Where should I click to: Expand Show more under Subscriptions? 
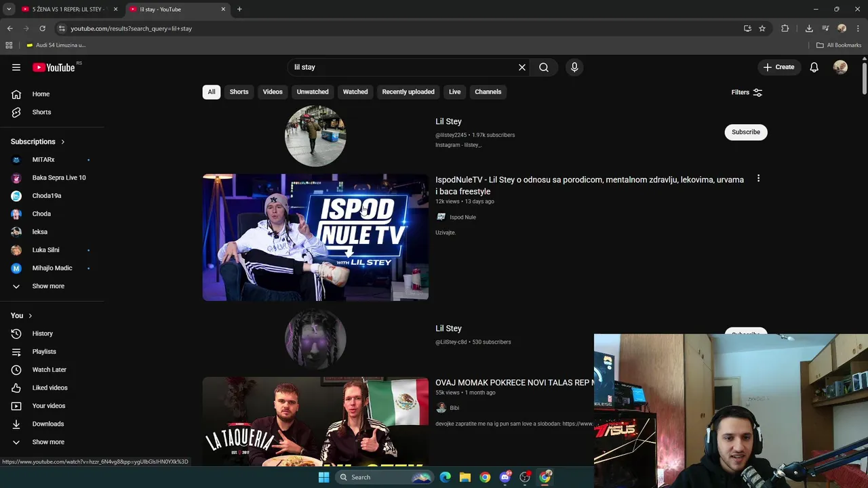pos(52,286)
